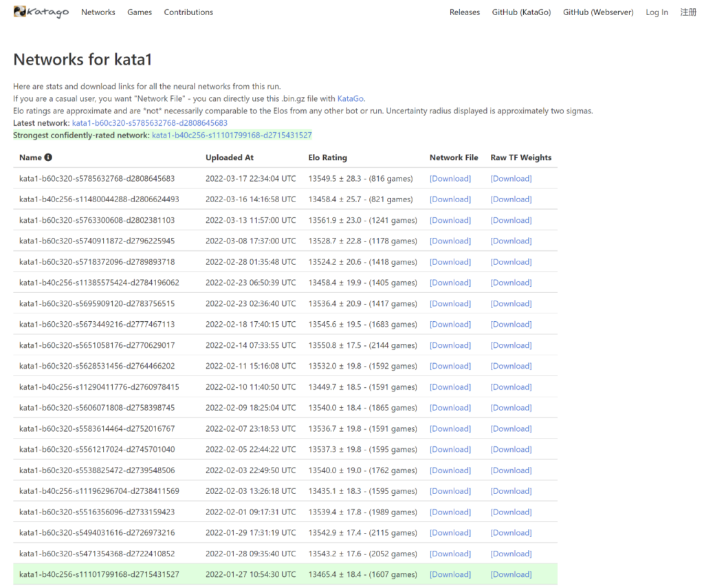The width and height of the screenshot is (704, 588).
Task: Download Raw TF Weights for s5763300608 row
Action: click(x=511, y=220)
